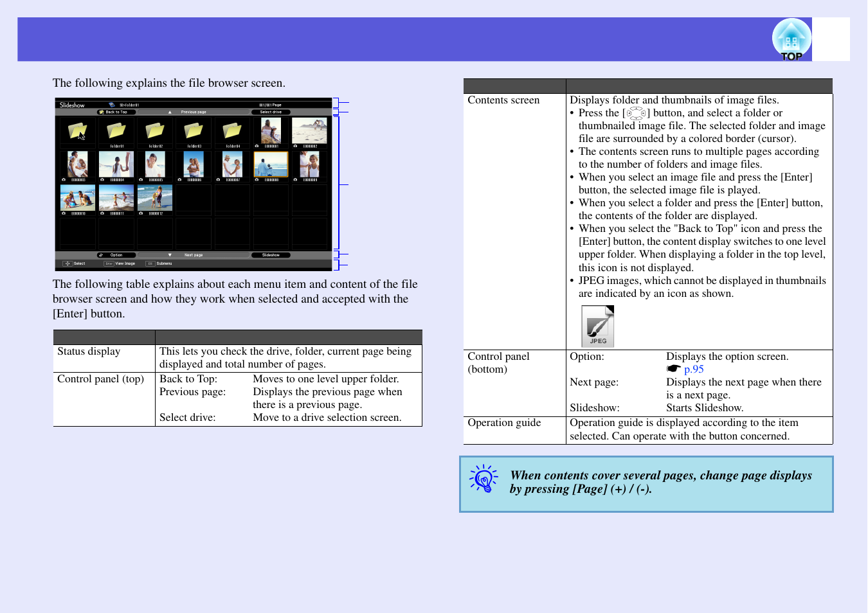Open the Option button in file browser
This screenshot has width=868, height=613.
tap(116, 255)
